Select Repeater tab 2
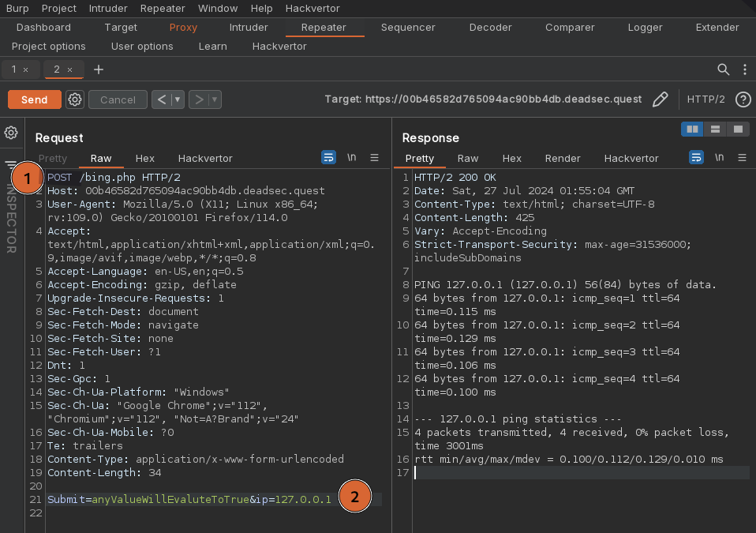 [57, 69]
